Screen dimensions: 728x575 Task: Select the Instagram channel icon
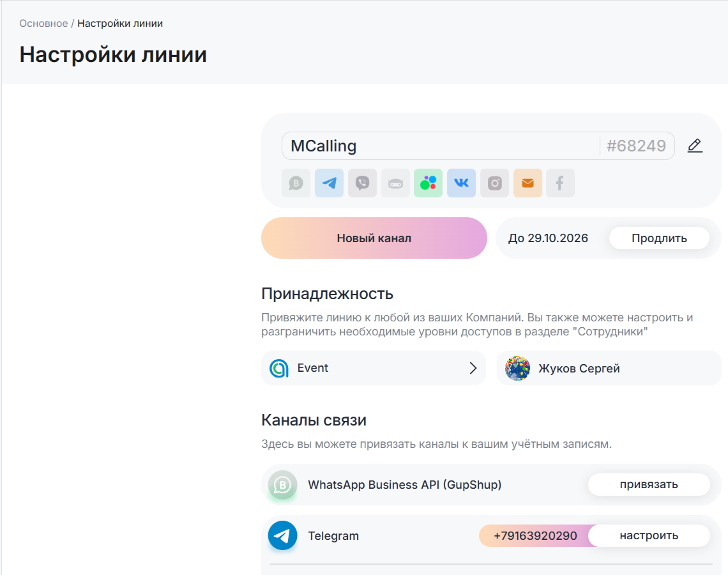tap(494, 183)
